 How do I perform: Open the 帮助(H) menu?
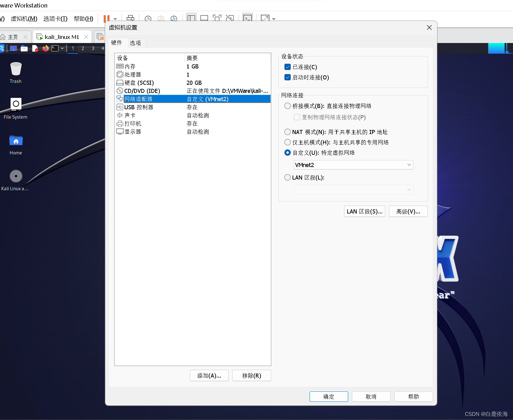click(84, 19)
